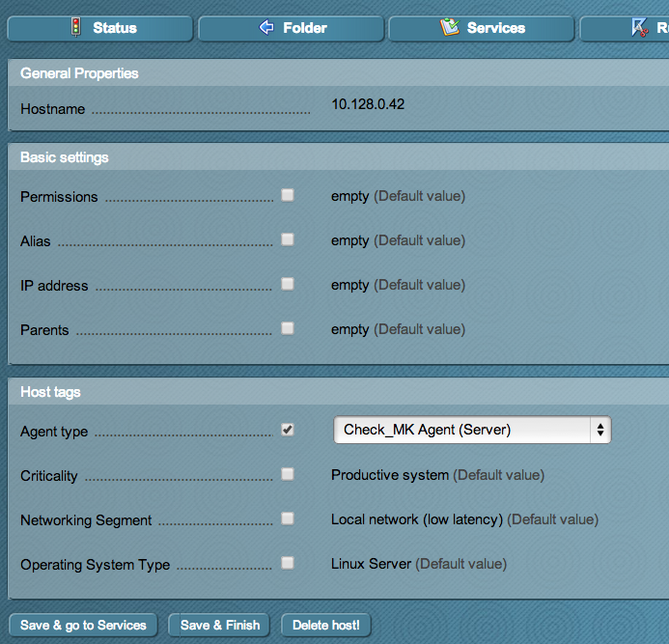Click Save & go to Services
The image size is (669, 644).
pyautogui.click(x=83, y=626)
